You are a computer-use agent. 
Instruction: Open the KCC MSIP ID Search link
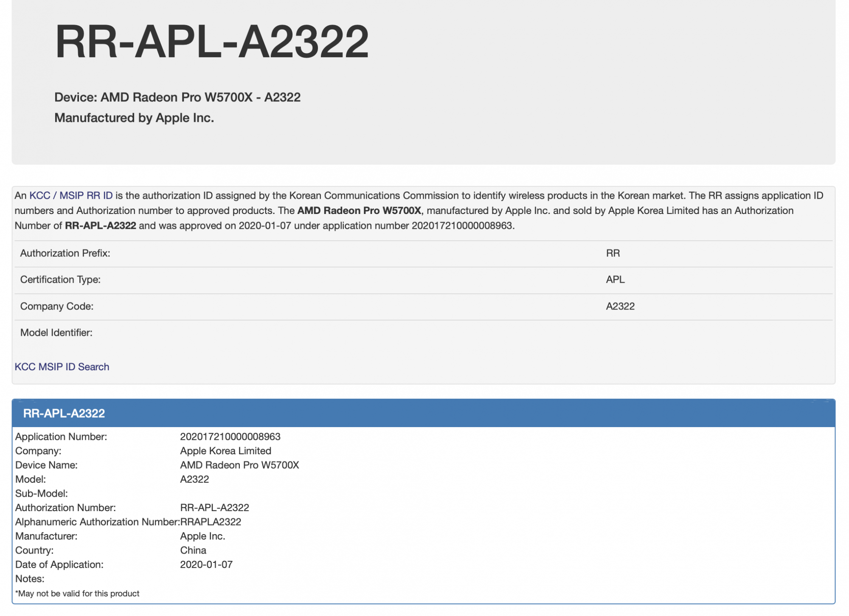tap(62, 367)
